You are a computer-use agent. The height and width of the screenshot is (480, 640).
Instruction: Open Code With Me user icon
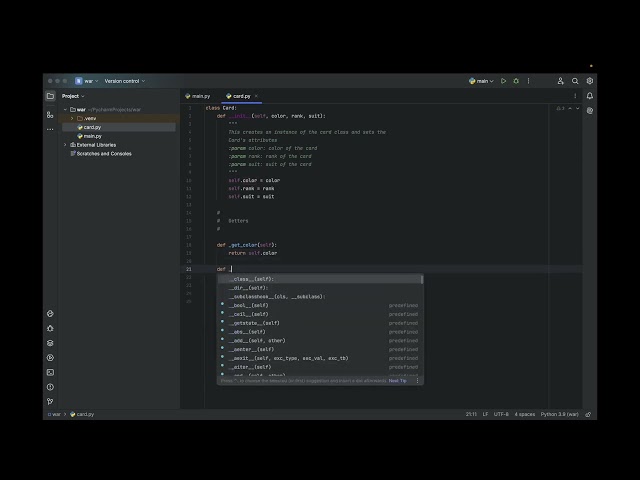pos(560,81)
